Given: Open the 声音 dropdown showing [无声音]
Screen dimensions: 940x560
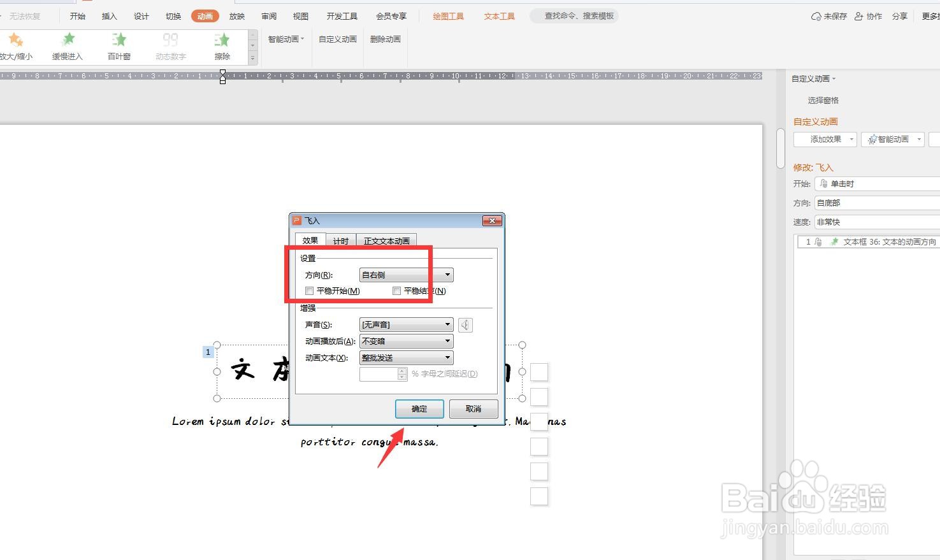Looking at the screenshot, I should coord(406,325).
